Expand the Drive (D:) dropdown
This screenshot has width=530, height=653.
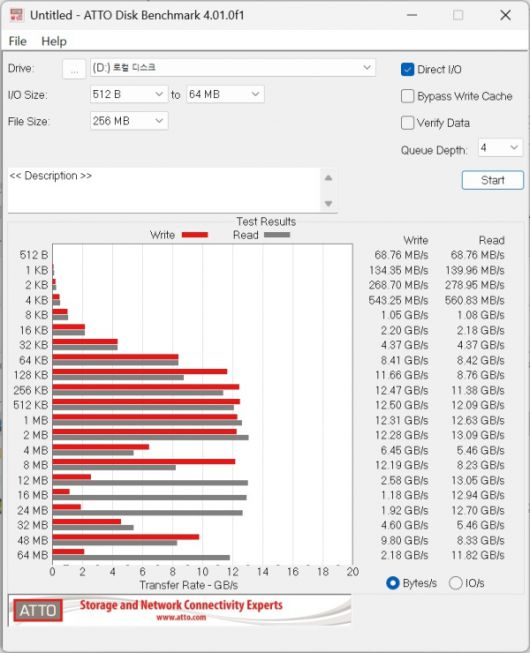(x=233, y=68)
